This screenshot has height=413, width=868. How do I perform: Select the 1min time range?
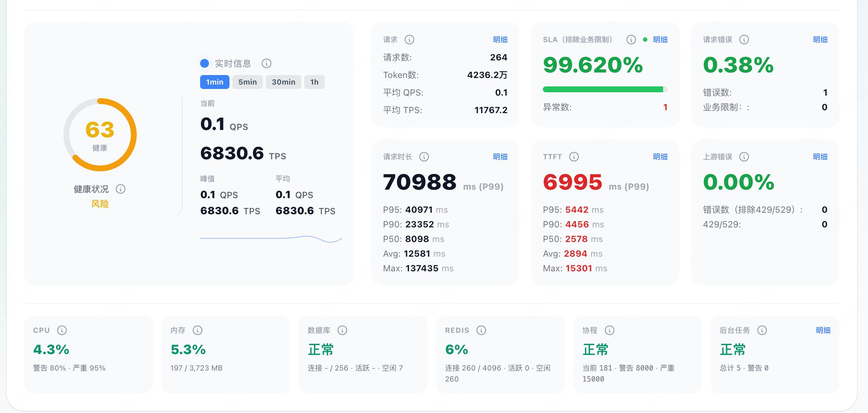(215, 82)
